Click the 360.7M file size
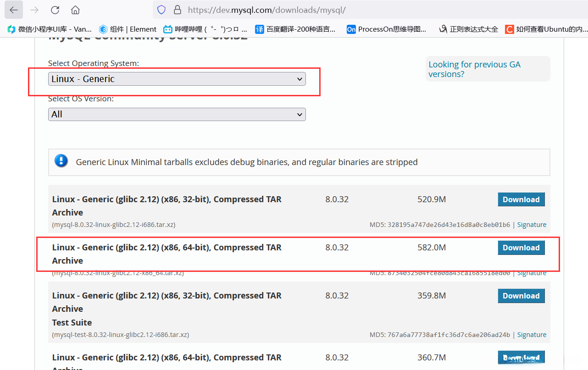588x370 pixels. 432,358
